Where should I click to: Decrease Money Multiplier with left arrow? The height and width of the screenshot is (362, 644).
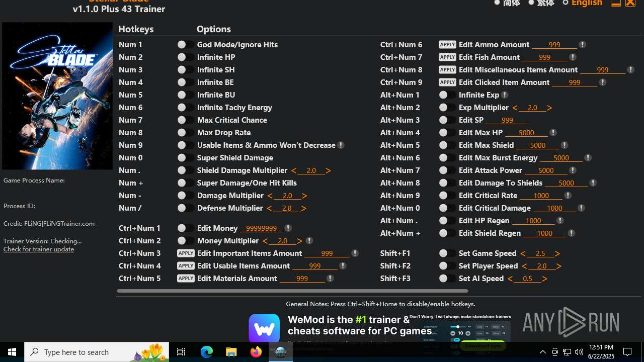click(x=265, y=241)
